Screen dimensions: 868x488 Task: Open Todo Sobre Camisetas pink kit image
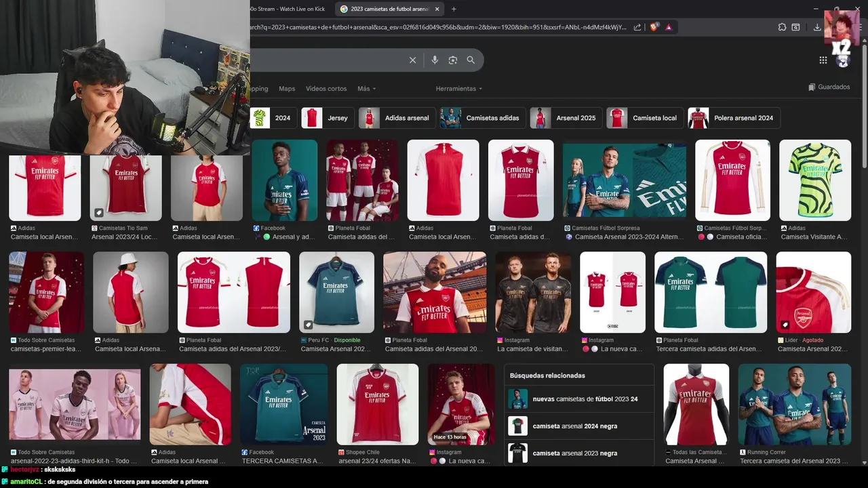pyautogui.click(x=75, y=404)
